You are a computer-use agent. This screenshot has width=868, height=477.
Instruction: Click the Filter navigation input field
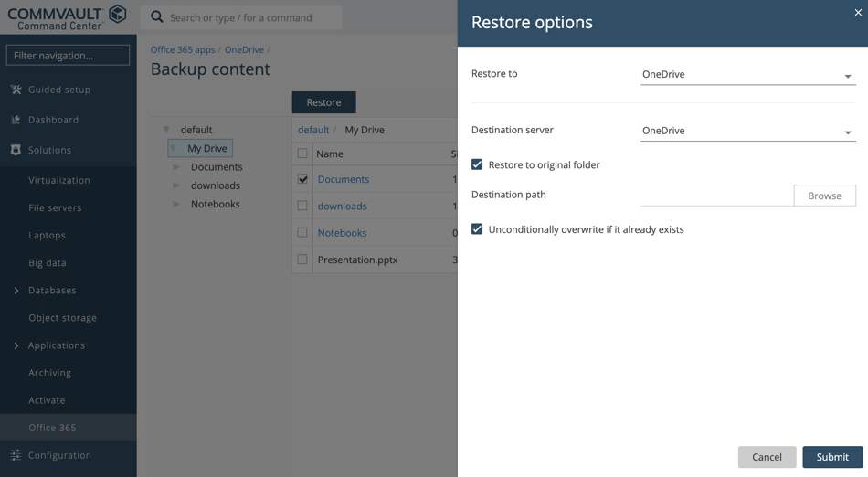click(68, 56)
